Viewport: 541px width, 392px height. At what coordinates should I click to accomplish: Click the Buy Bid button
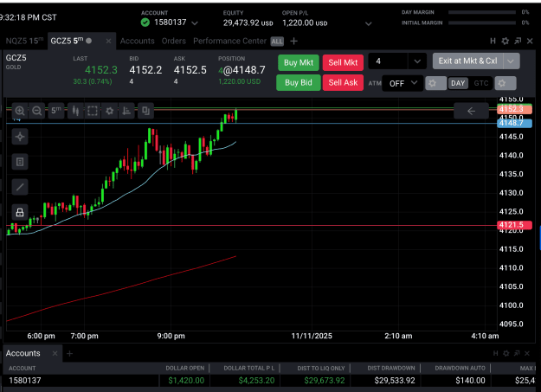(299, 83)
